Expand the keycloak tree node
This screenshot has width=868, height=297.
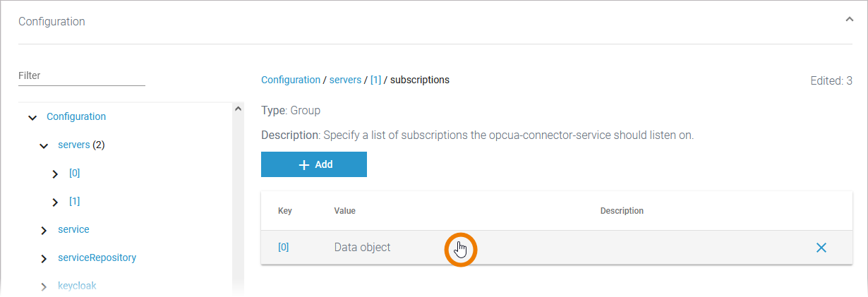pos(44,286)
